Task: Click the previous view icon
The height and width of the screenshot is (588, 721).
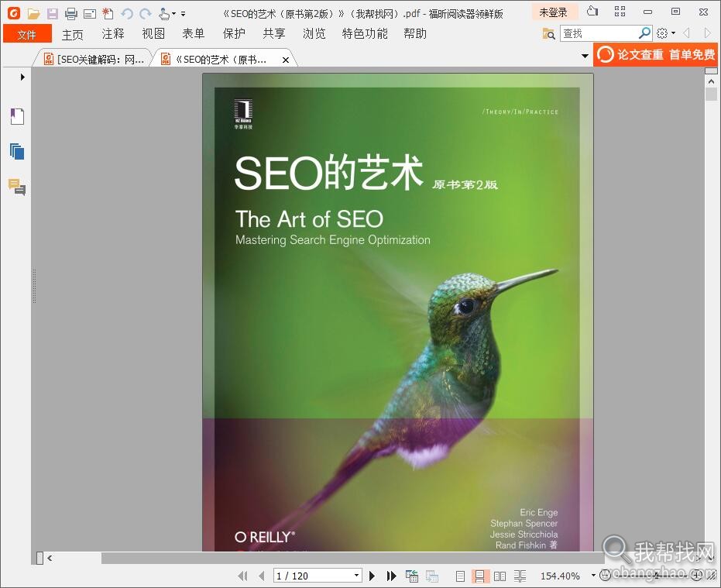Action: (412, 576)
